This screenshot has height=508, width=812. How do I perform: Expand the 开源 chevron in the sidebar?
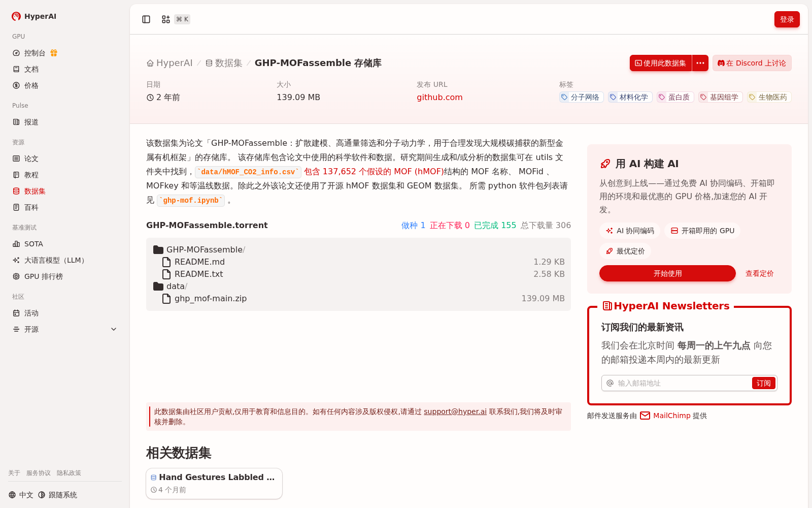tap(114, 329)
